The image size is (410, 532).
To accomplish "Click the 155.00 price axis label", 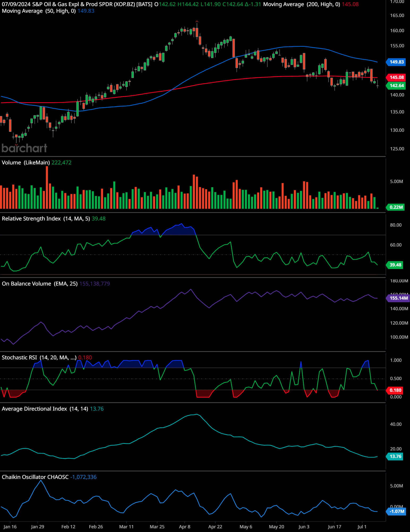I will 397,46.
